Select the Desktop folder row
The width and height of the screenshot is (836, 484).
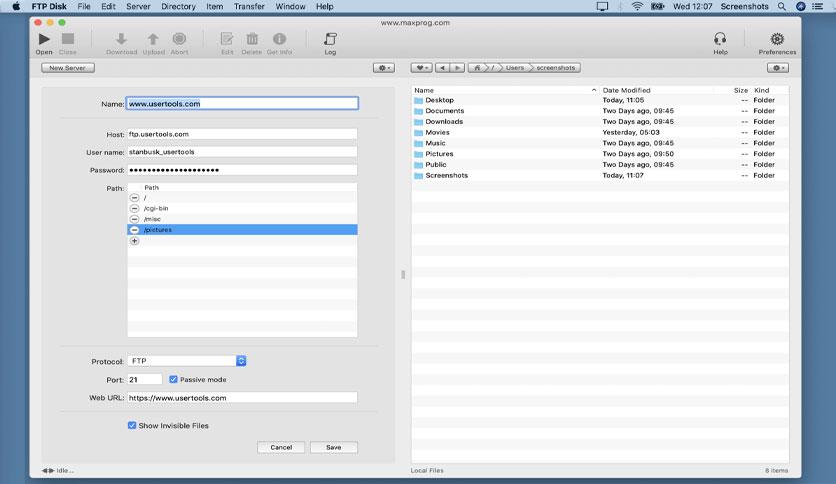[x=600, y=100]
